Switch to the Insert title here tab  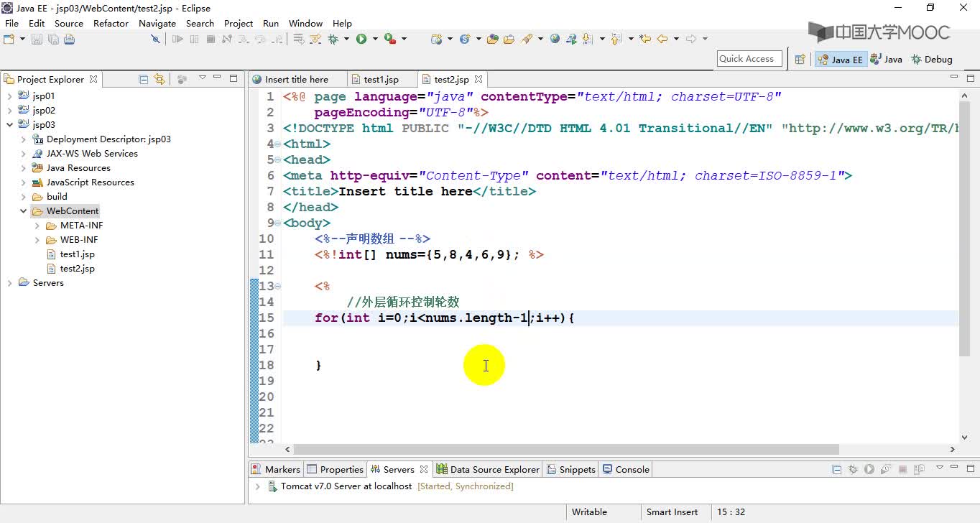297,79
